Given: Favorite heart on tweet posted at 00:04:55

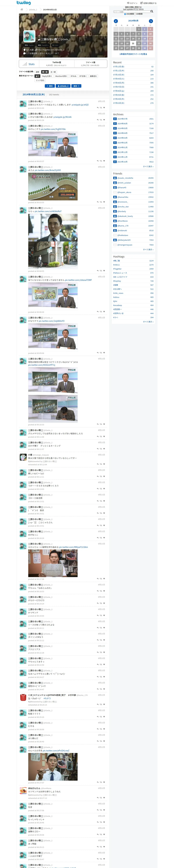Looking at the screenshot, I should (x=104, y=271).
